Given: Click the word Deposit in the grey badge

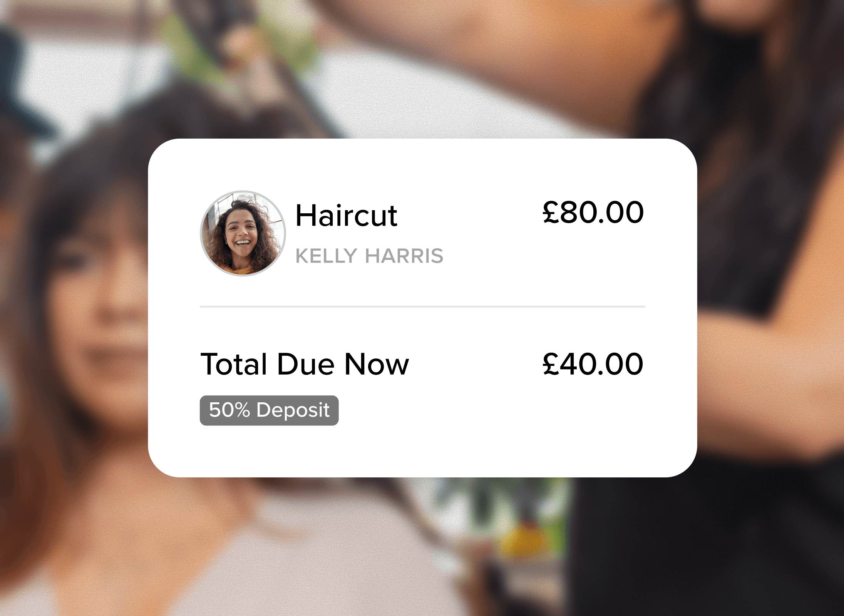Looking at the screenshot, I should click(x=293, y=410).
